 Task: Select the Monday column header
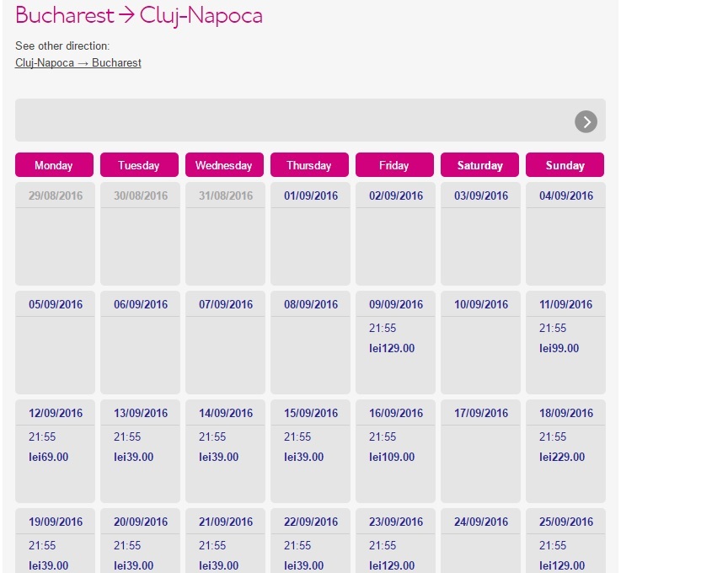coord(54,165)
